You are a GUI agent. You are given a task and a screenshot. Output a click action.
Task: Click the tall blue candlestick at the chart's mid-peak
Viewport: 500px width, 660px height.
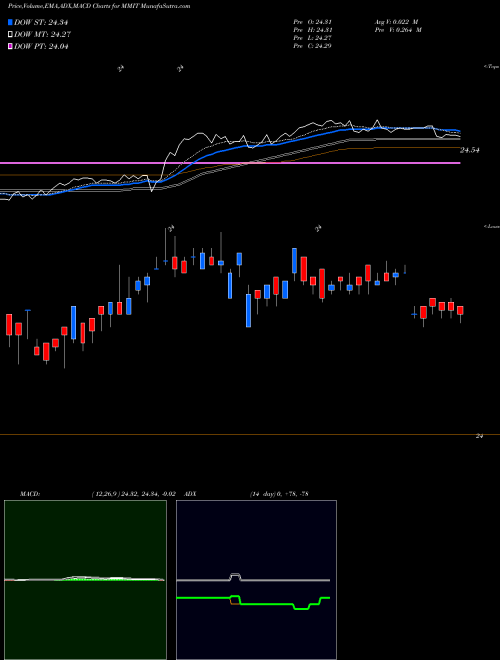click(x=295, y=261)
